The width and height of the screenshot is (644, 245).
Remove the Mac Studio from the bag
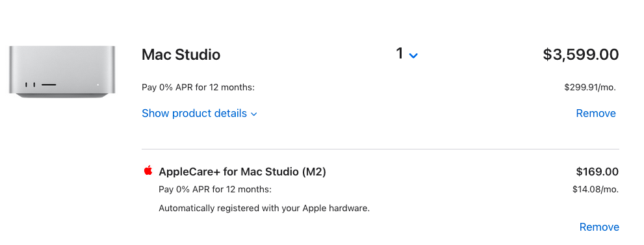coord(596,114)
